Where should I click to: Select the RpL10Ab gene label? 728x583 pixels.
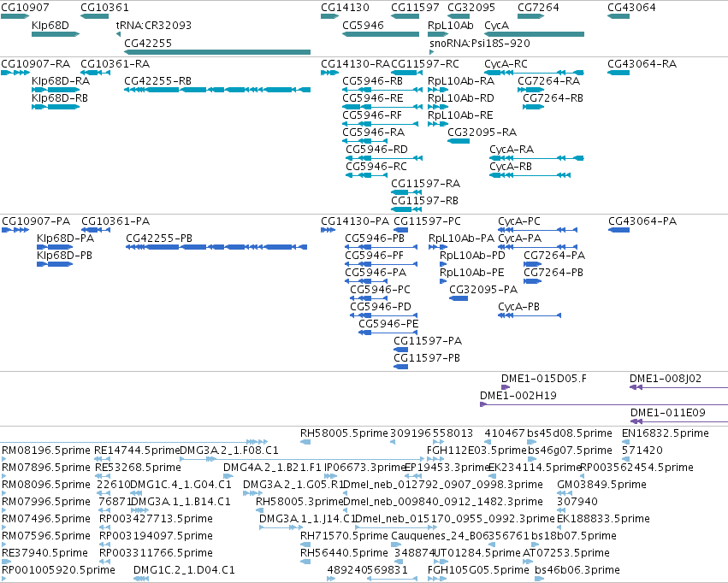point(450,25)
